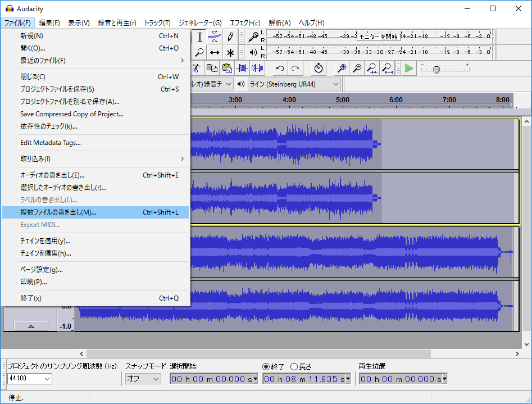Activate the Multi-tool
Viewport: 532px width, 404px height.
click(x=230, y=52)
